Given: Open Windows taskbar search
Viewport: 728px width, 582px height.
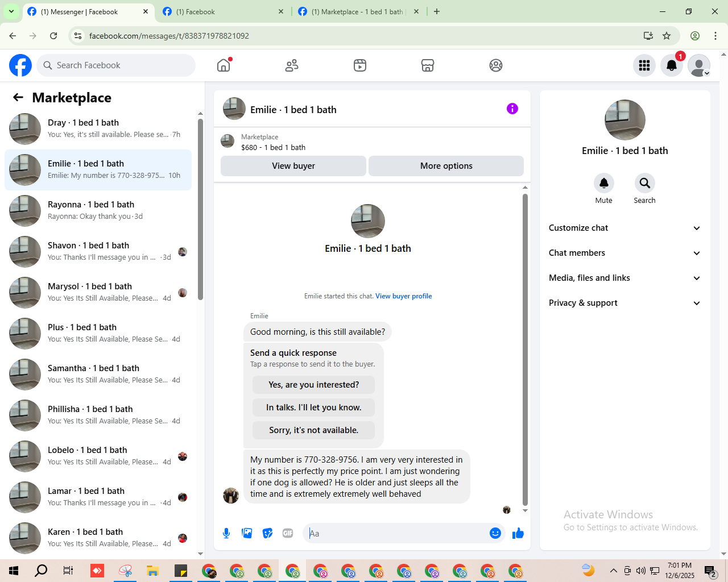Looking at the screenshot, I should tap(41, 571).
